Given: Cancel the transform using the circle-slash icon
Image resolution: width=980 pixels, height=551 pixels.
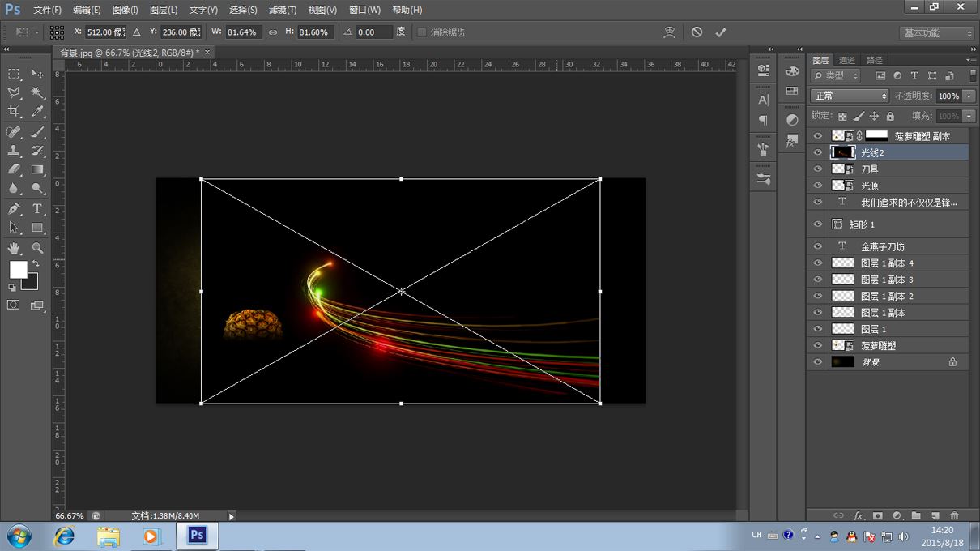Looking at the screenshot, I should 697,32.
